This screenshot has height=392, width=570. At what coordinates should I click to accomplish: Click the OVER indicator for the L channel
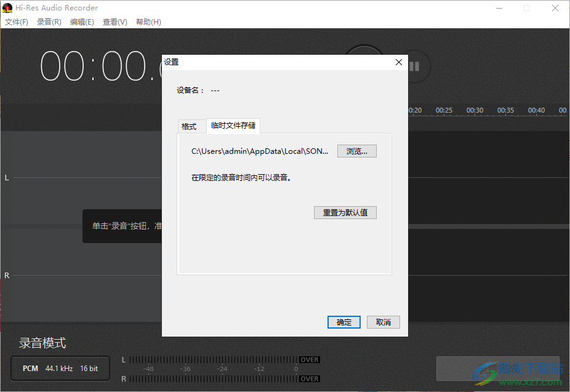point(309,359)
